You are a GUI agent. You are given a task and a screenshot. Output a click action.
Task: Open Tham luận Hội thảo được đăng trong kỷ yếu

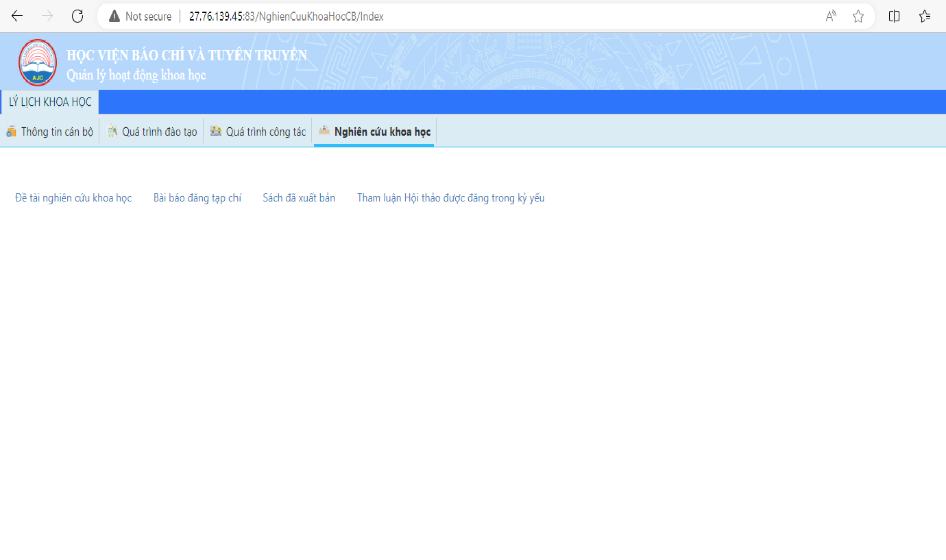tap(450, 198)
